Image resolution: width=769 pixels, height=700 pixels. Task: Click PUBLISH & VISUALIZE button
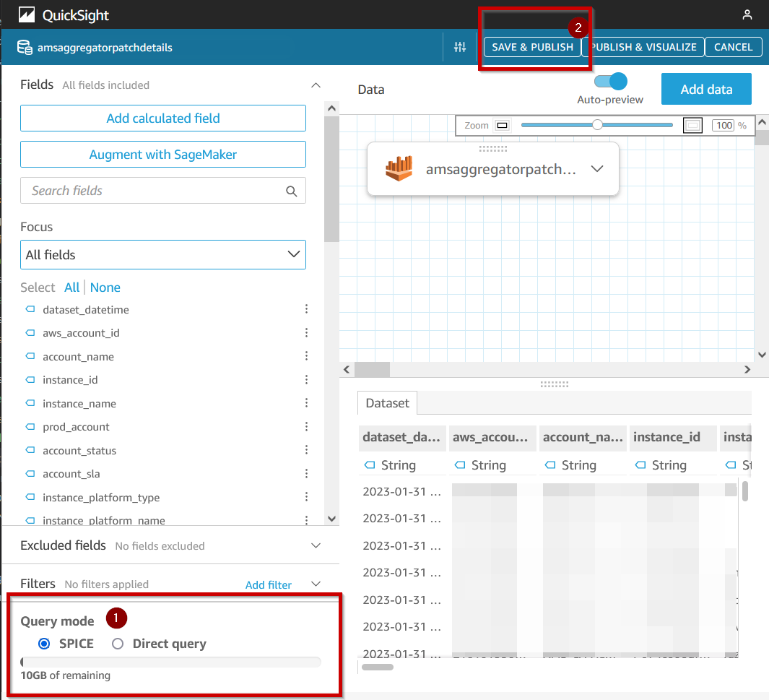pos(643,47)
